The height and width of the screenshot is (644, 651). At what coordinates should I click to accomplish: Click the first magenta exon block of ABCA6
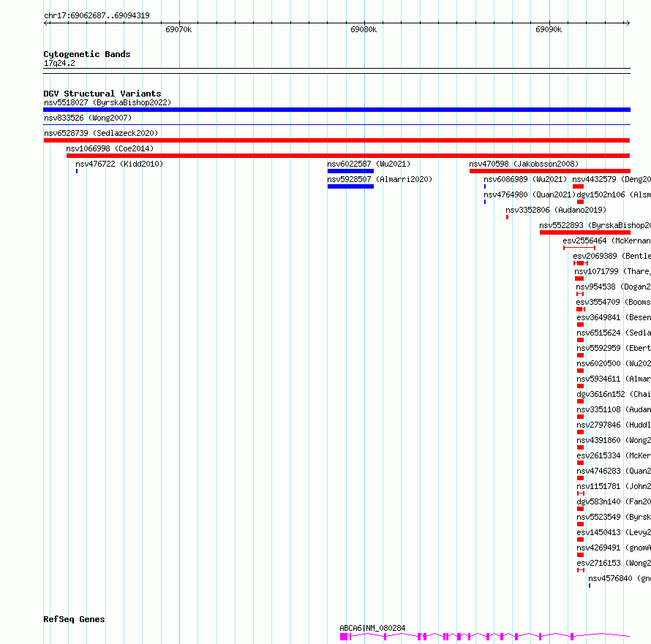click(343, 637)
